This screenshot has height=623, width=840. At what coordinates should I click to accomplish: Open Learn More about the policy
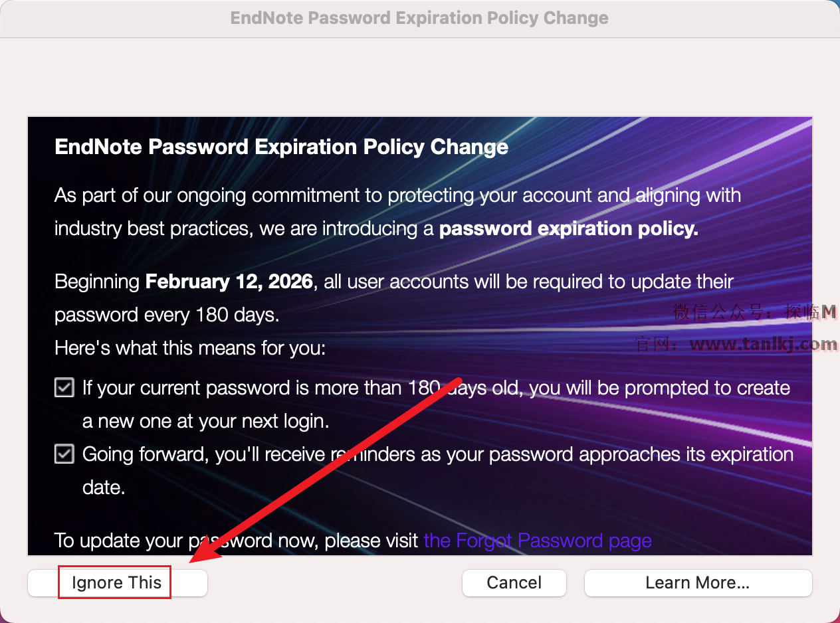698,583
